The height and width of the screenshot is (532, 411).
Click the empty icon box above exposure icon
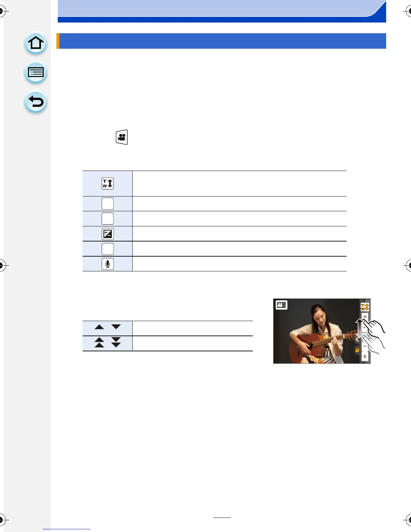(x=107, y=219)
